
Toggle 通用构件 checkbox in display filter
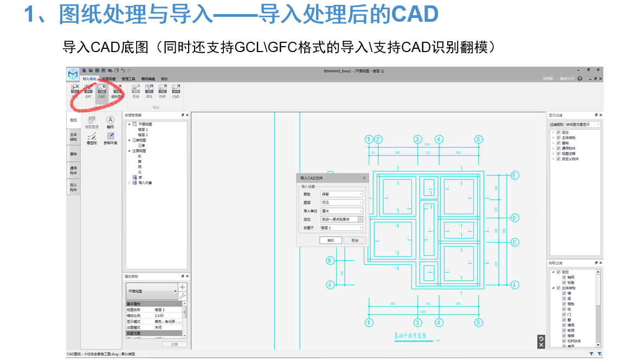pos(558,148)
